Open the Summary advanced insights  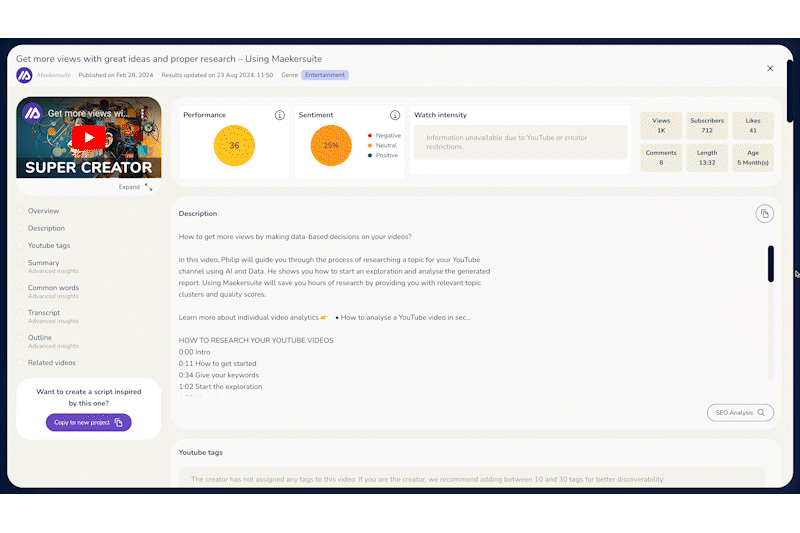pos(53,266)
